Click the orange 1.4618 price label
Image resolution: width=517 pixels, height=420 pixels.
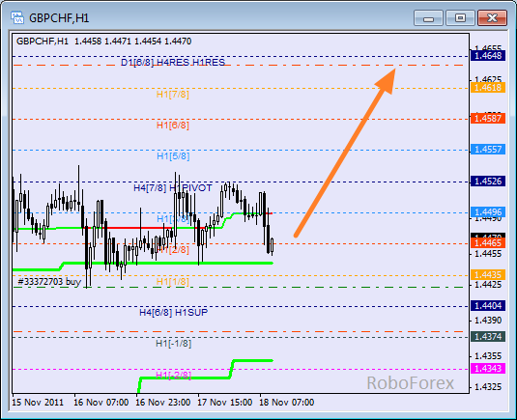[488, 88]
